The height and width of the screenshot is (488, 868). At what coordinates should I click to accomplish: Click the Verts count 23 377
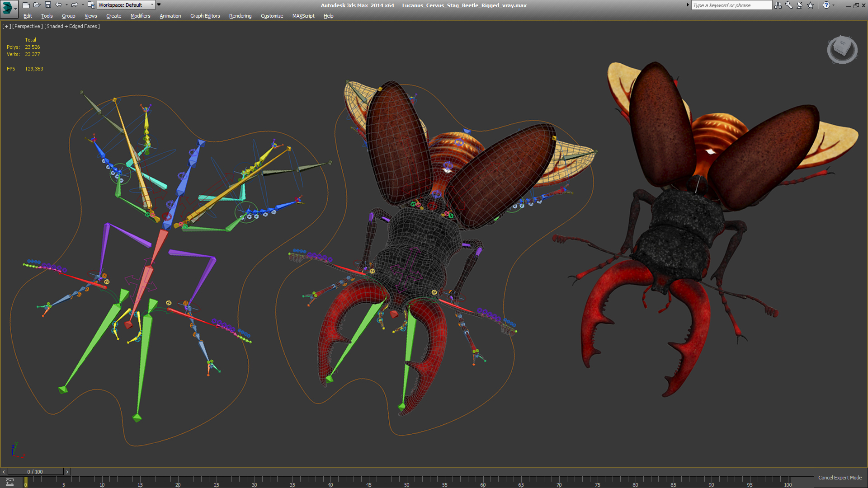click(x=33, y=54)
